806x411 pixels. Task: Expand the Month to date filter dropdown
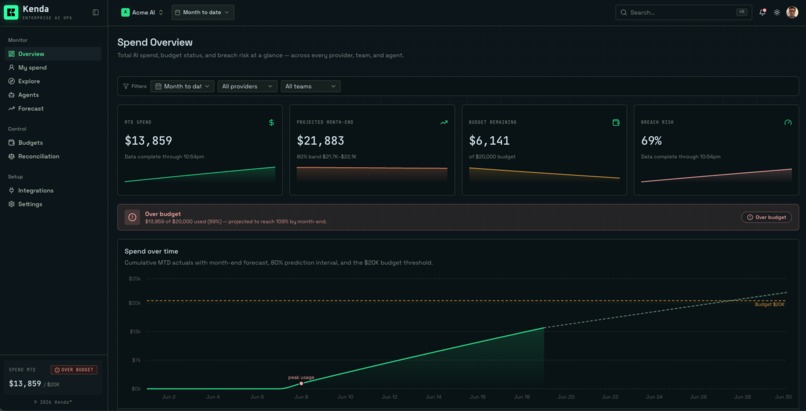click(x=182, y=86)
